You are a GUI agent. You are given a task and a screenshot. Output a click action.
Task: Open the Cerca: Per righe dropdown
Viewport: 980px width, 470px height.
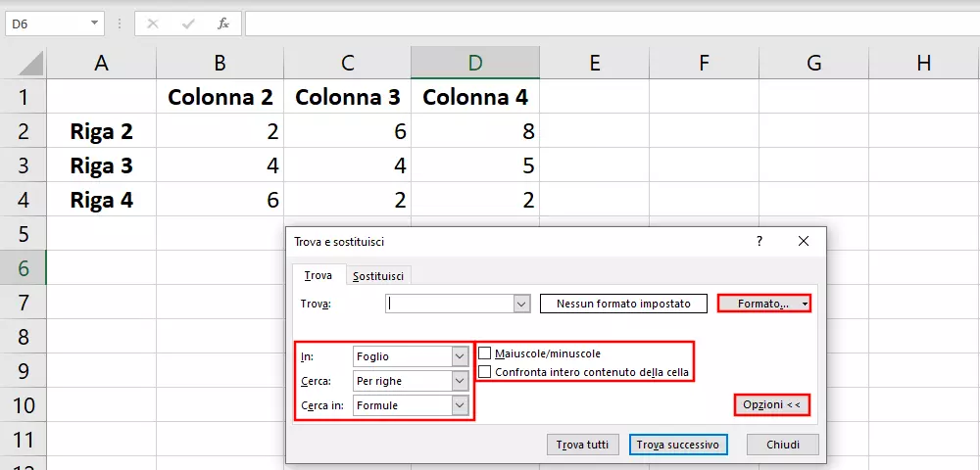coord(460,381)
